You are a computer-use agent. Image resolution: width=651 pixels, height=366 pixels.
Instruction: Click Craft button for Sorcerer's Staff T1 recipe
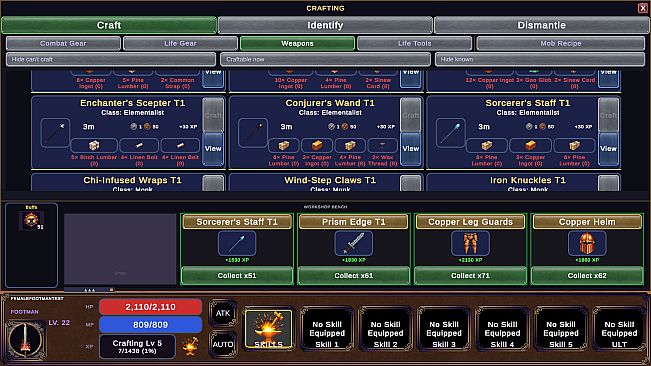click(608, 115)
